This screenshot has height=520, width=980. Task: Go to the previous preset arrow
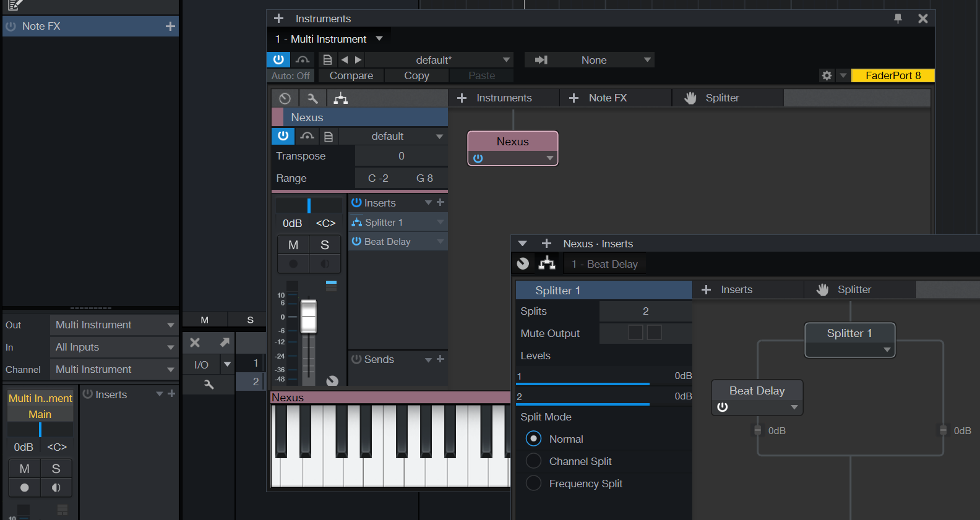(x=345, y=60)
